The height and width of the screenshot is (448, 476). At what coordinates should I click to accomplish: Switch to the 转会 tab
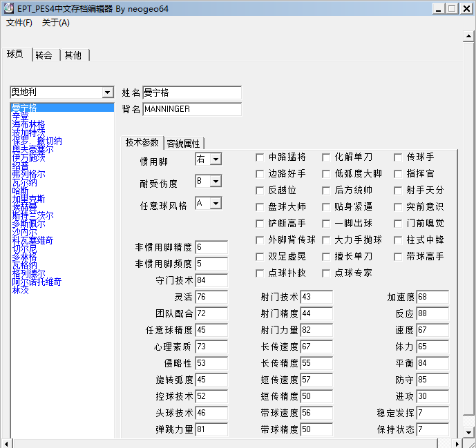click(x=44, y=55)
